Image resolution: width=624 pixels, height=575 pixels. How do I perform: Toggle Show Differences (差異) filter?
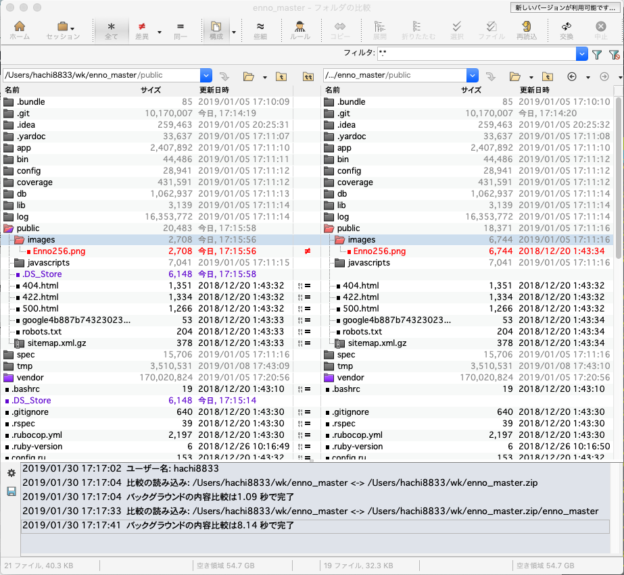click(x=143, y=28)
